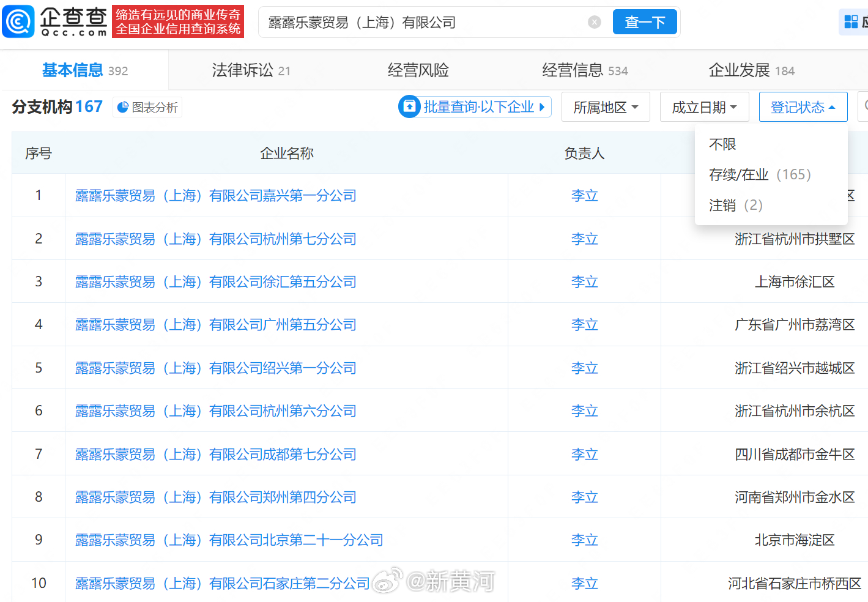Click the 负责人 column header

point(584,154)
